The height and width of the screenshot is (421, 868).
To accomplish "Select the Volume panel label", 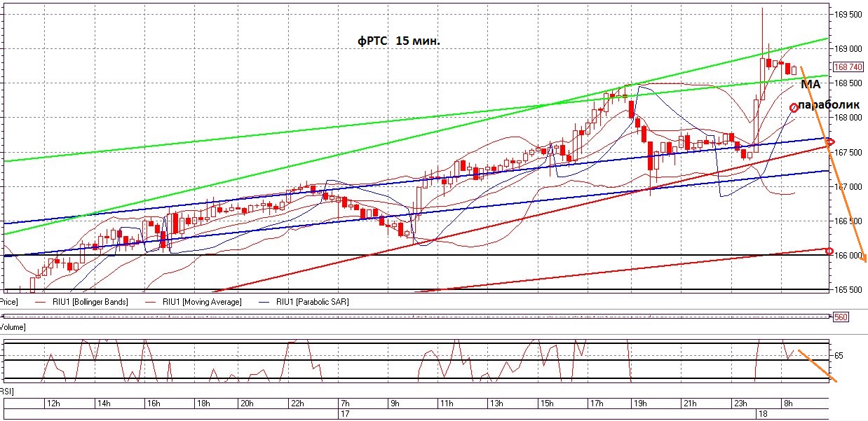I will (13, 326).
